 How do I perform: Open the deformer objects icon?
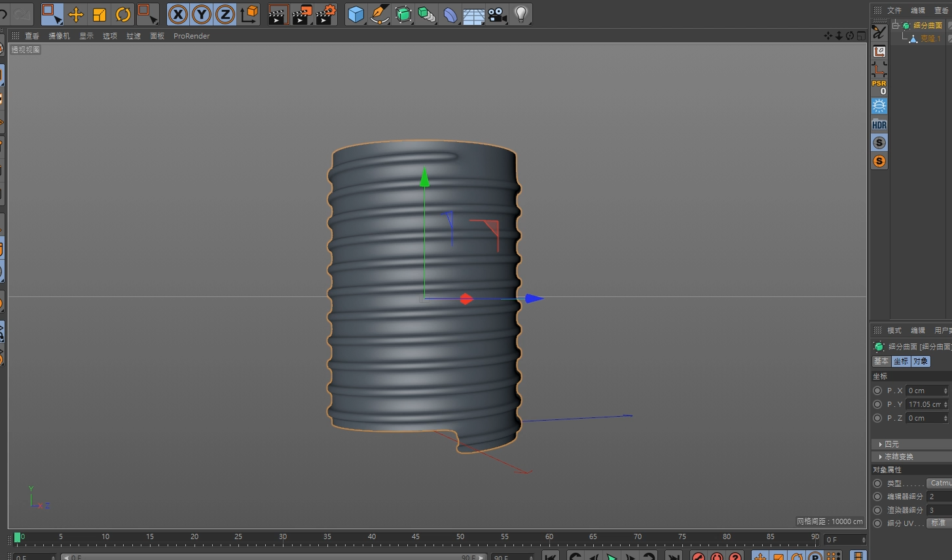click(x=450, y=14)
